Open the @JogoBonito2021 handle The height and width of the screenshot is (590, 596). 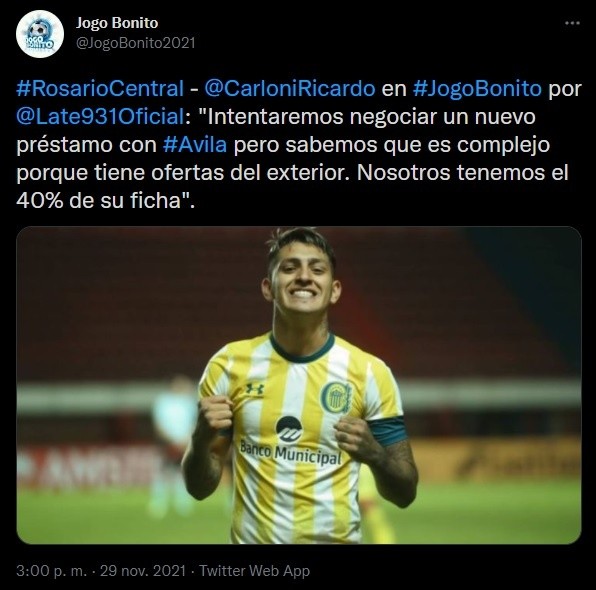pyautogui.click(x=136, y=43)
